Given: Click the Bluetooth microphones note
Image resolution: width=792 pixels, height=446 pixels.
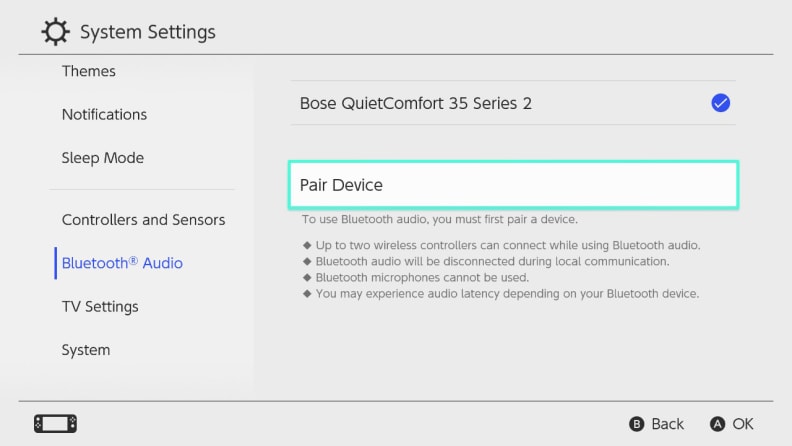Looking at the screenshot, I should [x=422, y=277].
